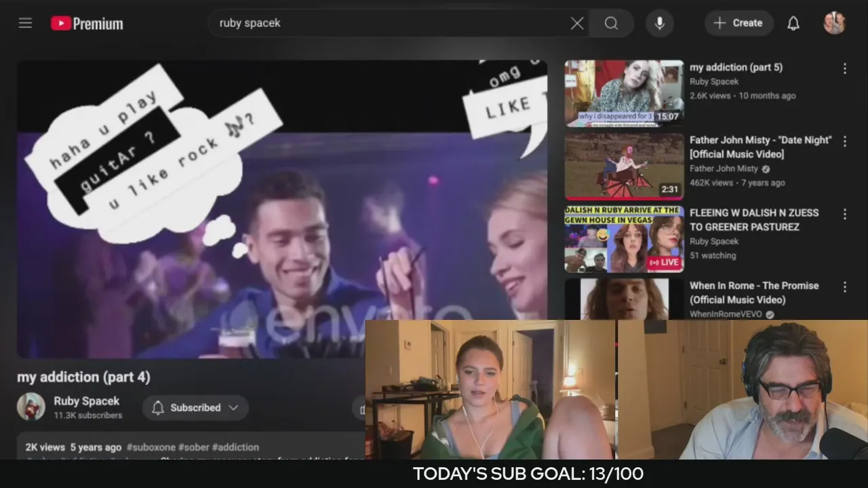Open the hamburger guide menu
This screenshot has height=488, width=868.
coord(25,23)
